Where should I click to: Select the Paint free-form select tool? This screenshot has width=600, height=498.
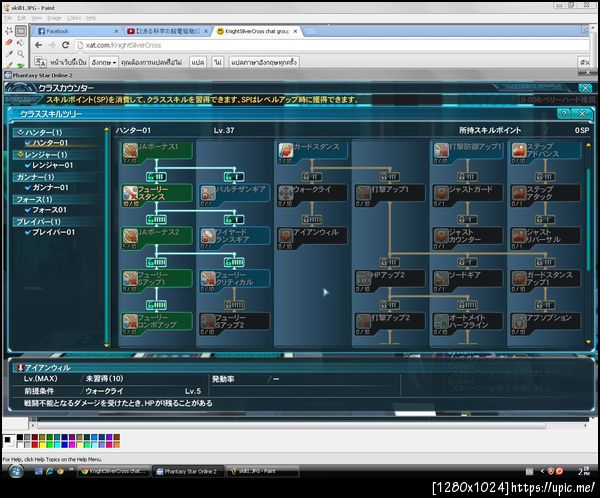click(x=9, y=31)
